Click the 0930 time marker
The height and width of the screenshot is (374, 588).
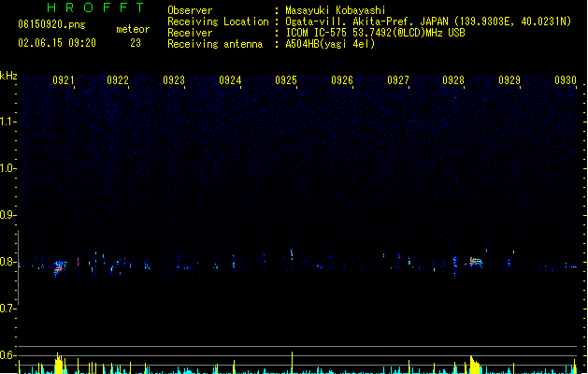tap(566, 80)
